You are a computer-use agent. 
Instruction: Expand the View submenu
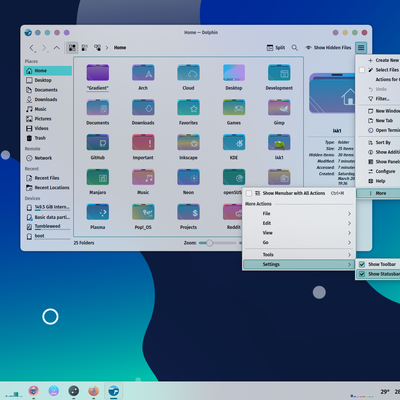299,233
